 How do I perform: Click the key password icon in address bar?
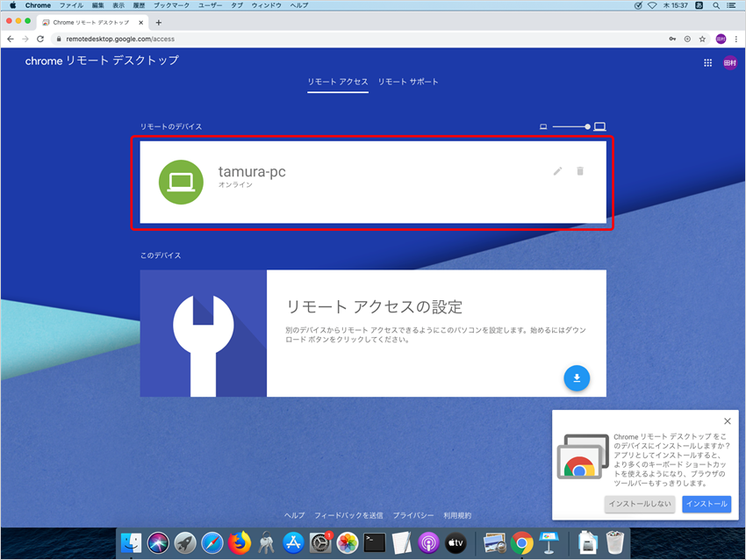[x=672, y=39]
